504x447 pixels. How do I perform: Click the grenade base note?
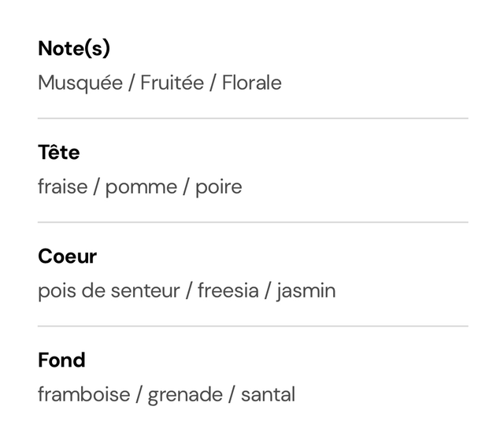[x=185, y=395]
